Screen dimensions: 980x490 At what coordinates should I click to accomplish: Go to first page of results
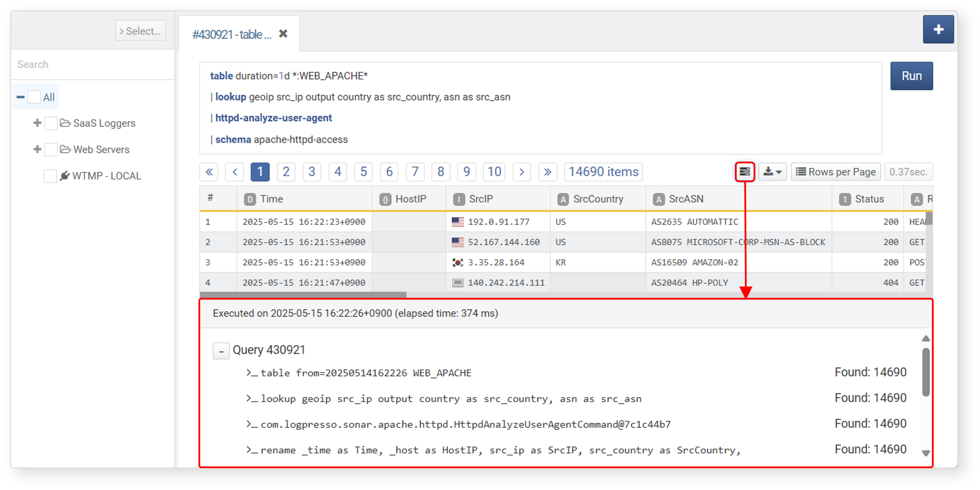[x=209, y=172]
